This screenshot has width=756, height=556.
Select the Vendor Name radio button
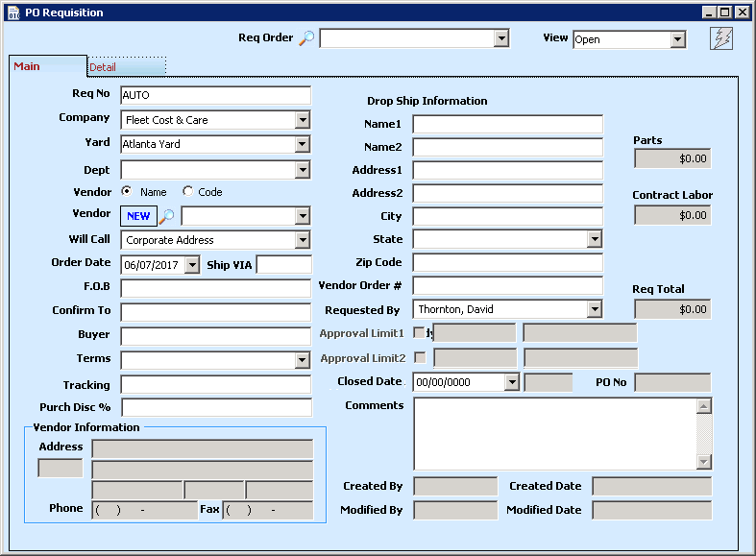click(x=127, y=191)
